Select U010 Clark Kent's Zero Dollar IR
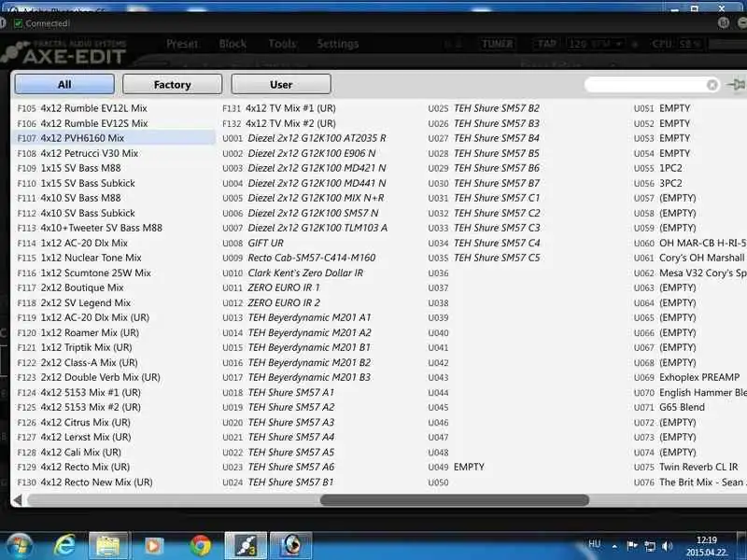 click(319, 273)
